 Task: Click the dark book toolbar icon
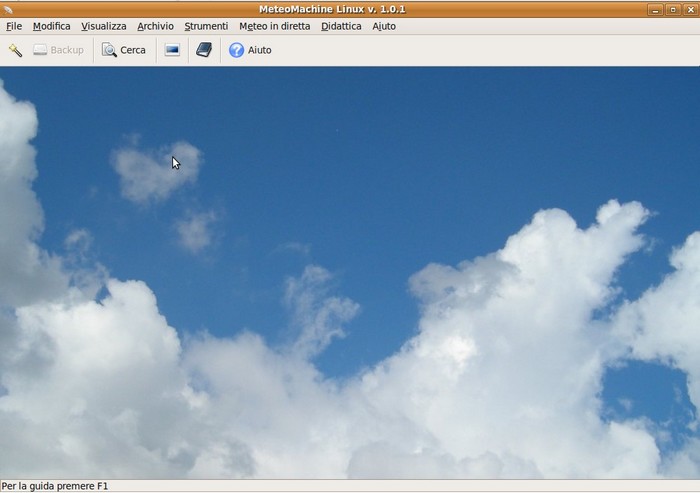click(x=204, y=50)
